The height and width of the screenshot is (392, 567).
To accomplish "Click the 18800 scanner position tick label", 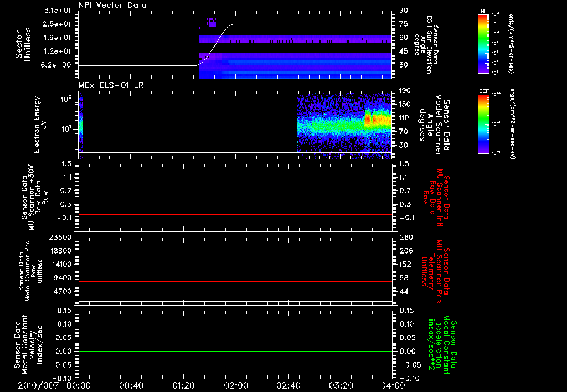I will click(60, 251).
